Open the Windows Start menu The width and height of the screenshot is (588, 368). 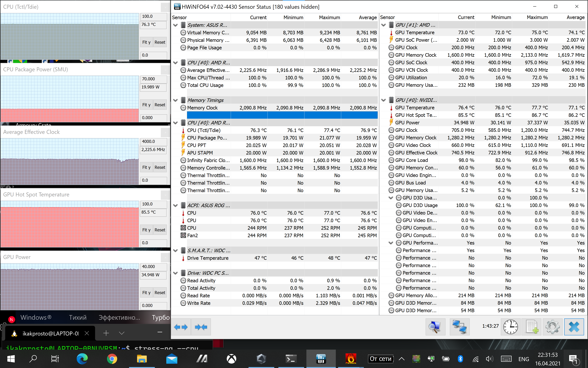coord(11,359)
